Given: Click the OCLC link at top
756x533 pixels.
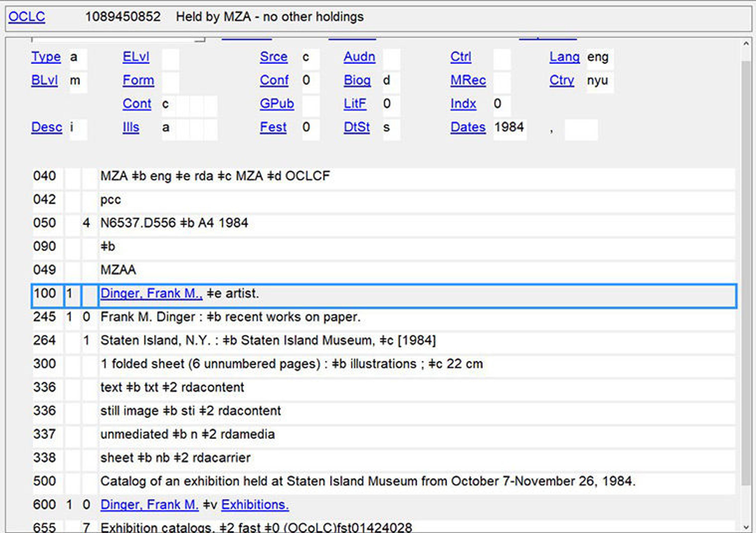Looking at the screenshot, I should [27, 17].
